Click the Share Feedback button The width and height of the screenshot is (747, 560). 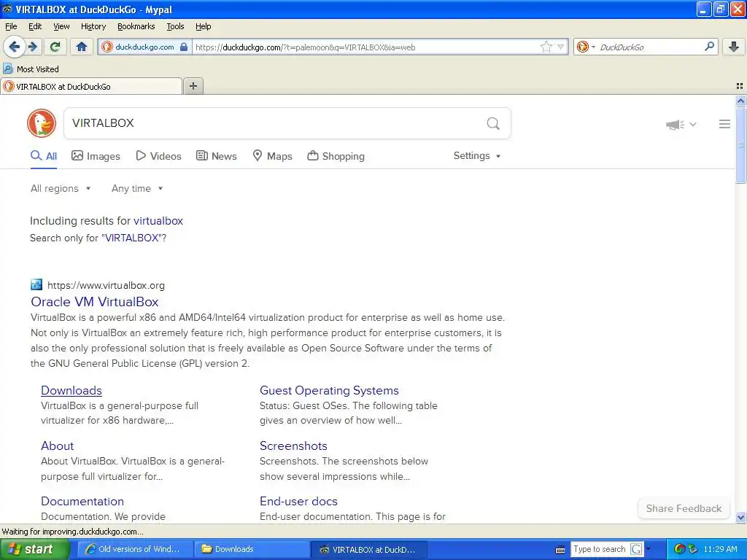coord(684,508)
